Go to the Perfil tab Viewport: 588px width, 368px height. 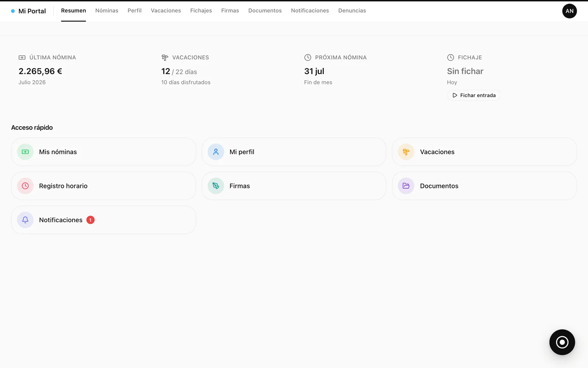(135, 11)
